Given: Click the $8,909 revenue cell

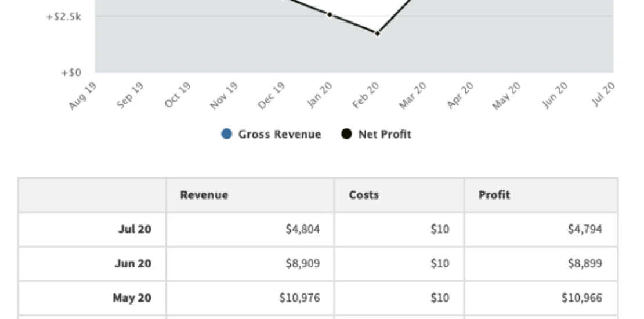Looking at the screenshot, I should click(x=302, y=263).
